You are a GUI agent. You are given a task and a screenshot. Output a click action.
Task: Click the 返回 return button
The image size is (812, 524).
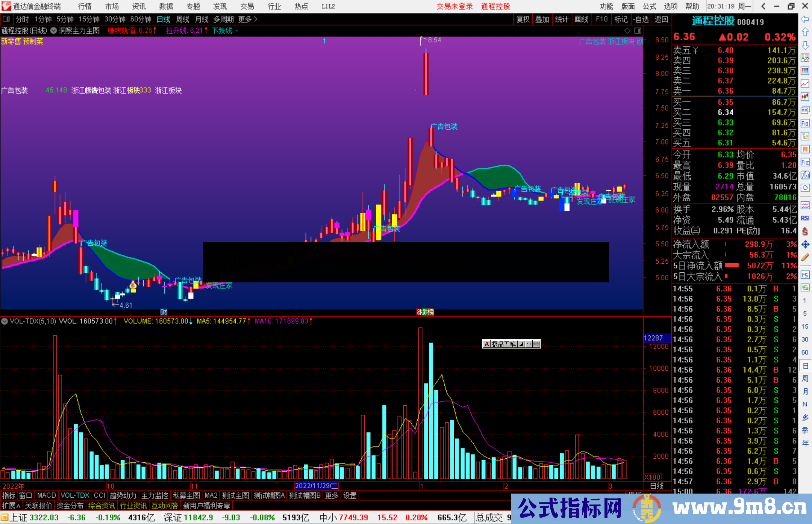661,19
